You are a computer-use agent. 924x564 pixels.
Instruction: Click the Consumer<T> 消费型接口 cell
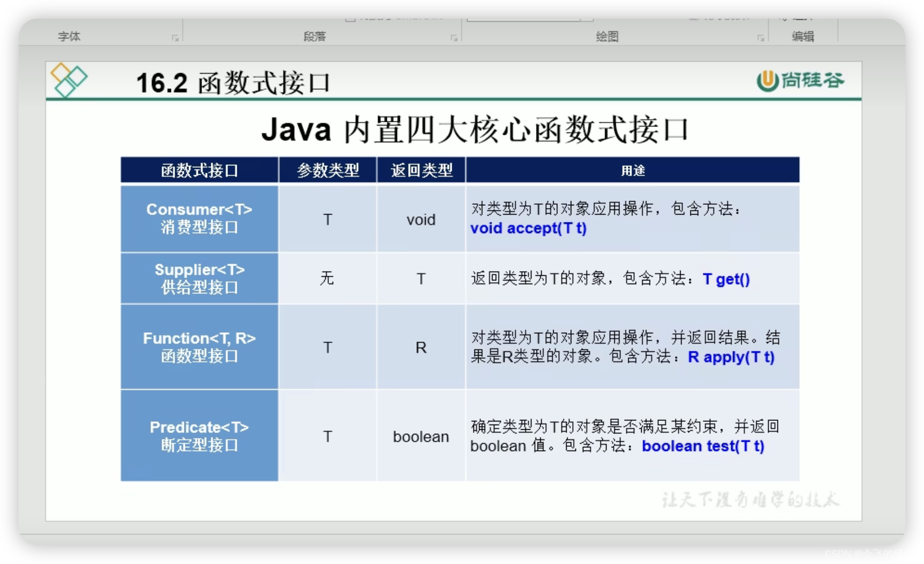tap(199, 218)
